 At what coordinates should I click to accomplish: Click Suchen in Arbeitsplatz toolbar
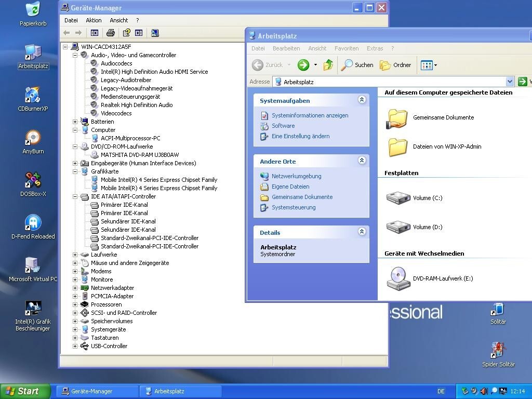click(x=357, y=65)
